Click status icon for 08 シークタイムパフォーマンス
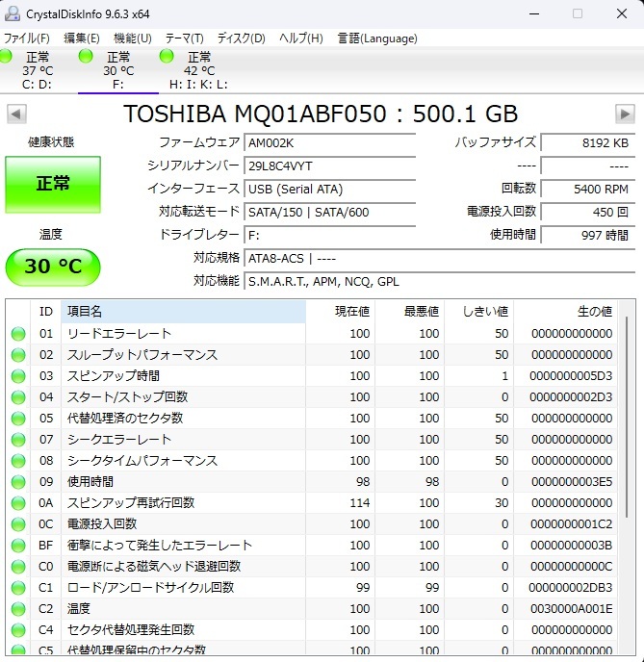The width and height of the screenshot is (644, 662). [18, 461]
